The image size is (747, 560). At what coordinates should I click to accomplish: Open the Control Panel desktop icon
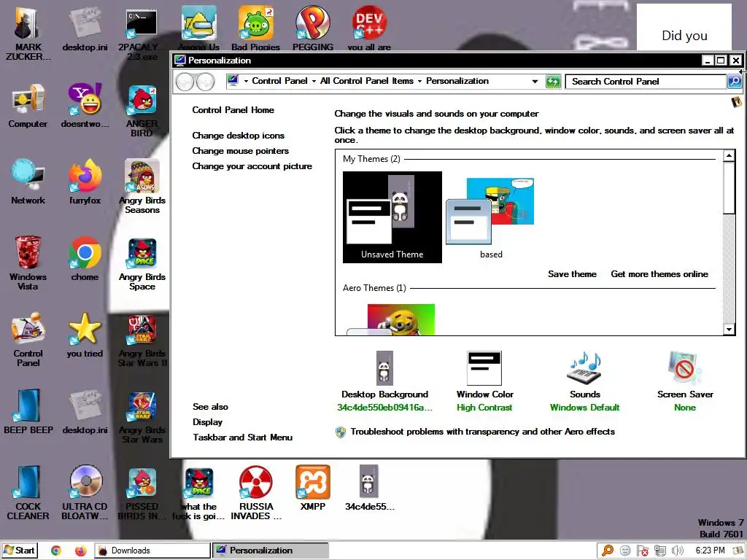[28, 340]
